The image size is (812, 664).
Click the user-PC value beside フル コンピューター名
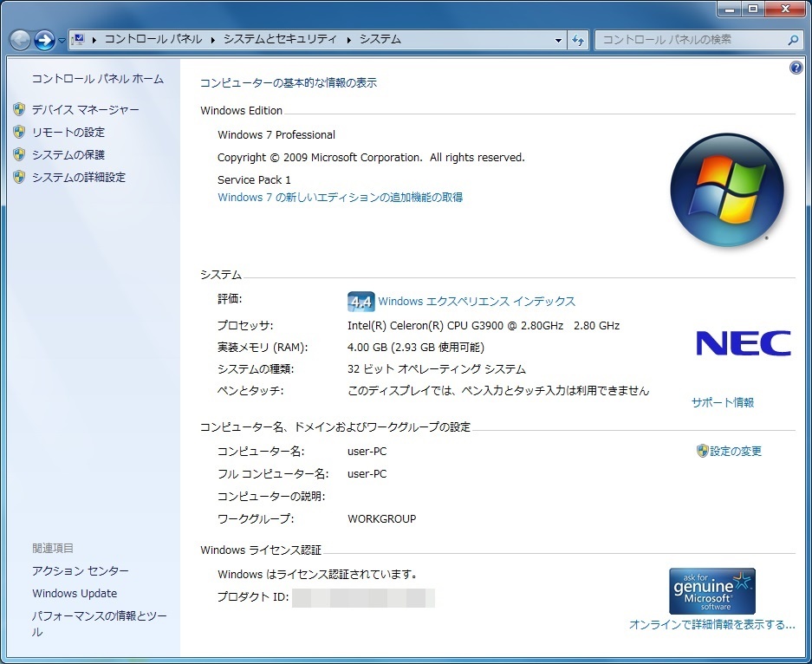tap(367, 474)
